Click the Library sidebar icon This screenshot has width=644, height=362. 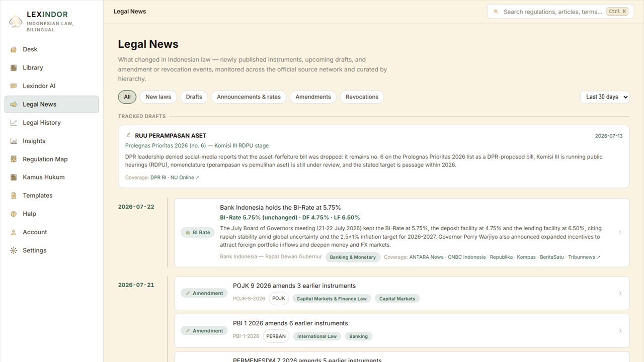click(14, 68)
